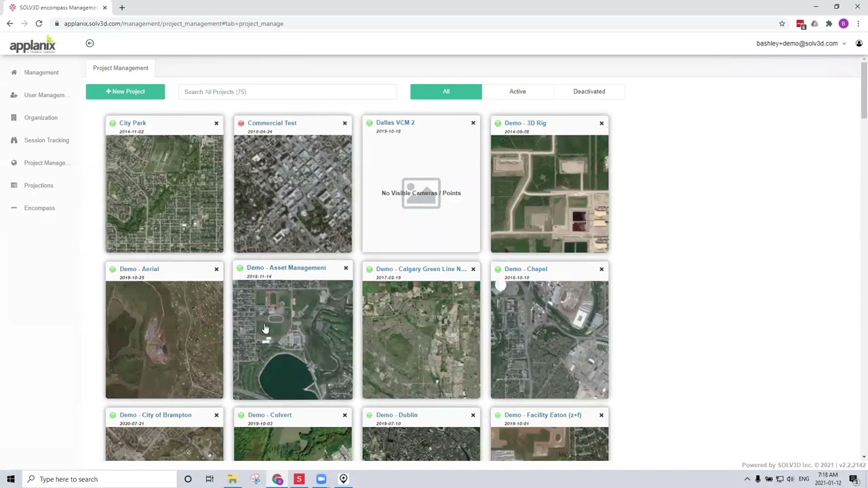Click the Management home icon
868x488 pixels.
click(x=14, y=73)
